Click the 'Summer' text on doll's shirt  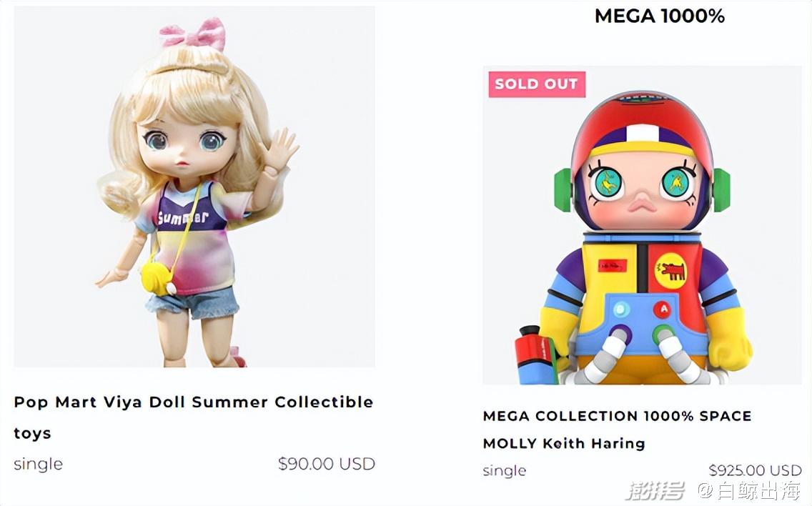click(x=182, y=216)
